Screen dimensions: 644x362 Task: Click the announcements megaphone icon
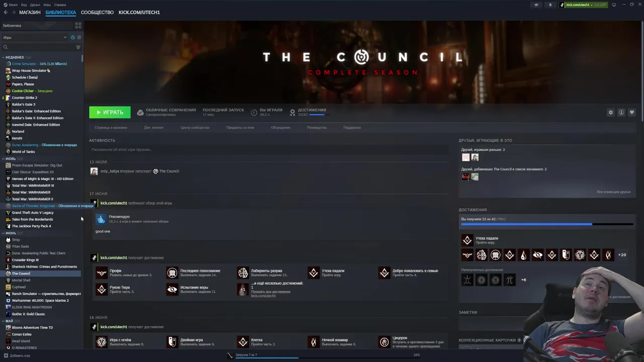pyautogui.click(x=536, y=5)
